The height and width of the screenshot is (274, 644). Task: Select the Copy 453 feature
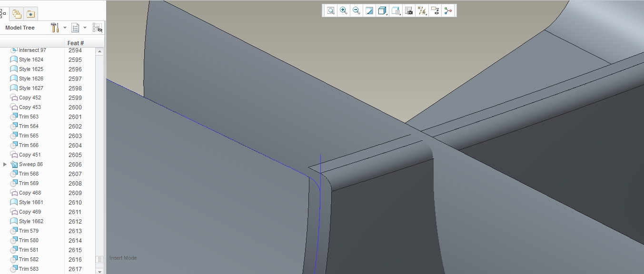pyautogui.click(x=30, y=107)
